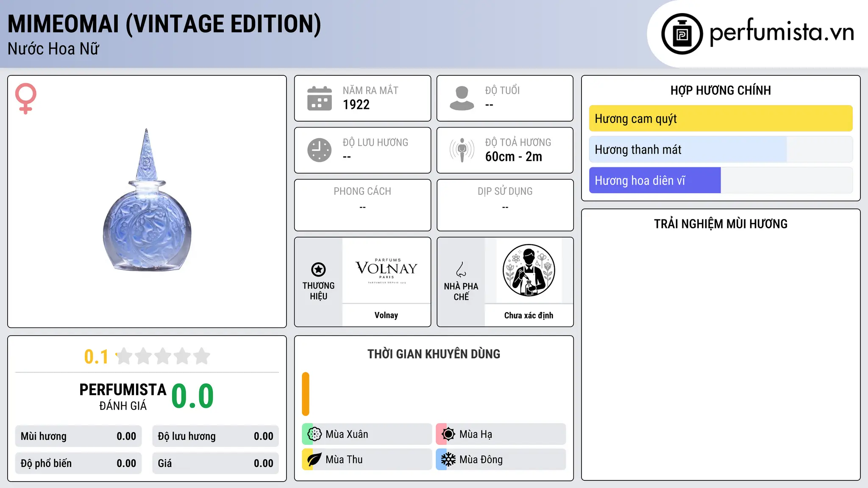Click the star badge icon above Thương hiệu
The height and width of the screenshot is (488, 868).
[x=318, y=269]
